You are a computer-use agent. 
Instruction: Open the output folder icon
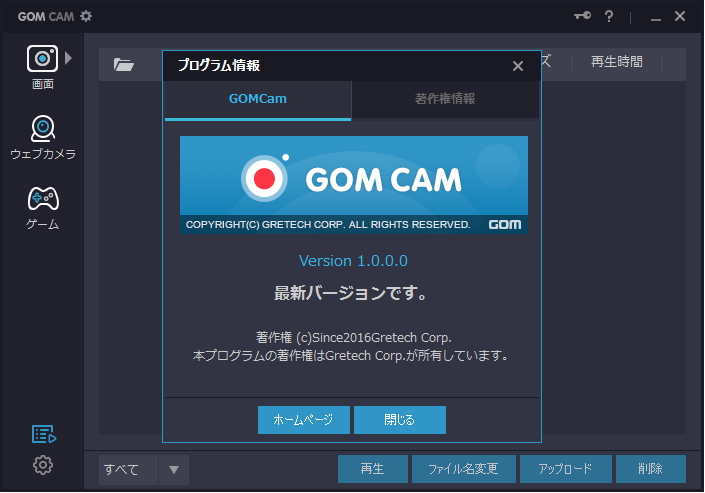coord(124,65)
